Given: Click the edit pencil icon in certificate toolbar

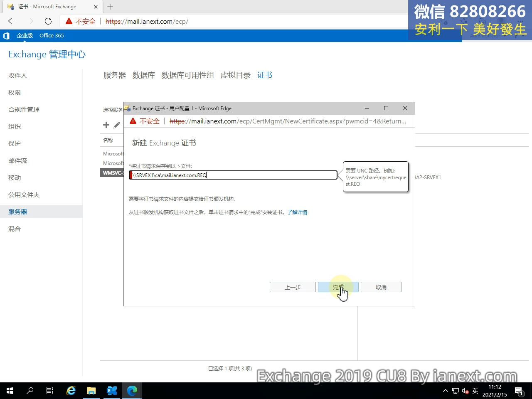Looking at the screenshot, I should pyautogui.click(x=117, y=125).
